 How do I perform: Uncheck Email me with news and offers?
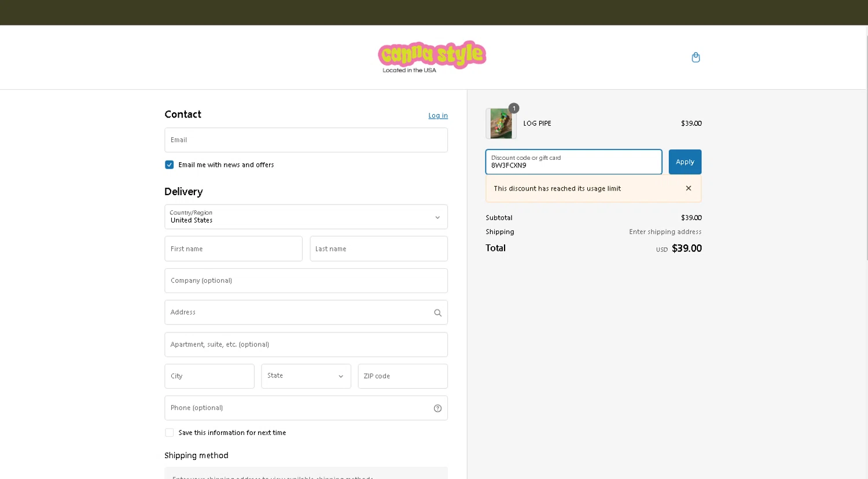pos(170,165)
